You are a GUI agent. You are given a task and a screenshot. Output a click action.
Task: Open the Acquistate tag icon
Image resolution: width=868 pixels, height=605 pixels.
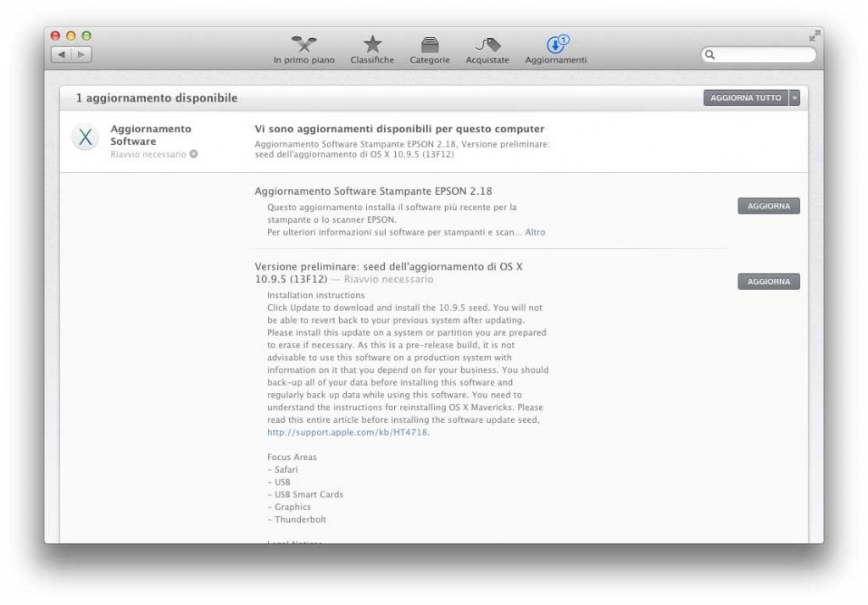[x=487, y=44]
